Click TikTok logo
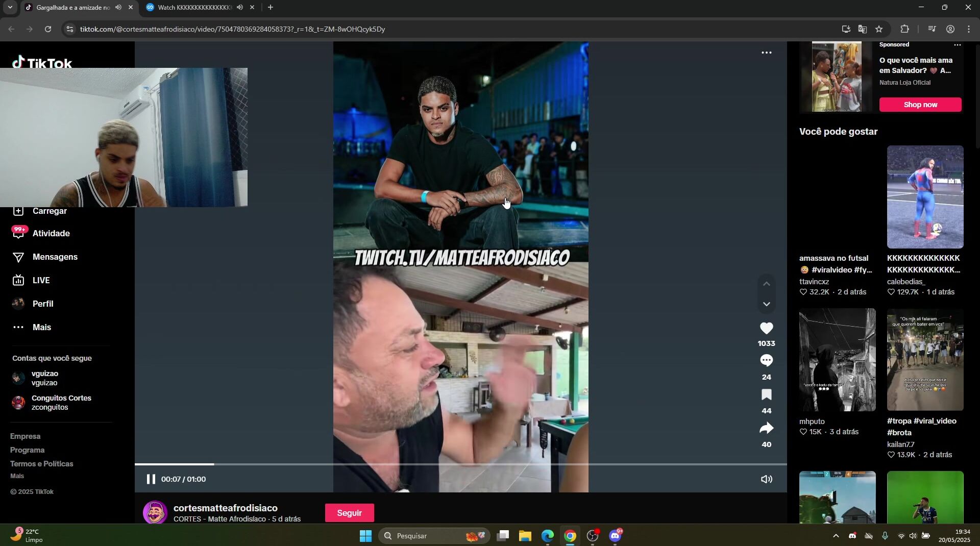Image resolution: width=980 pixels, height=546 pixels. 42,63
